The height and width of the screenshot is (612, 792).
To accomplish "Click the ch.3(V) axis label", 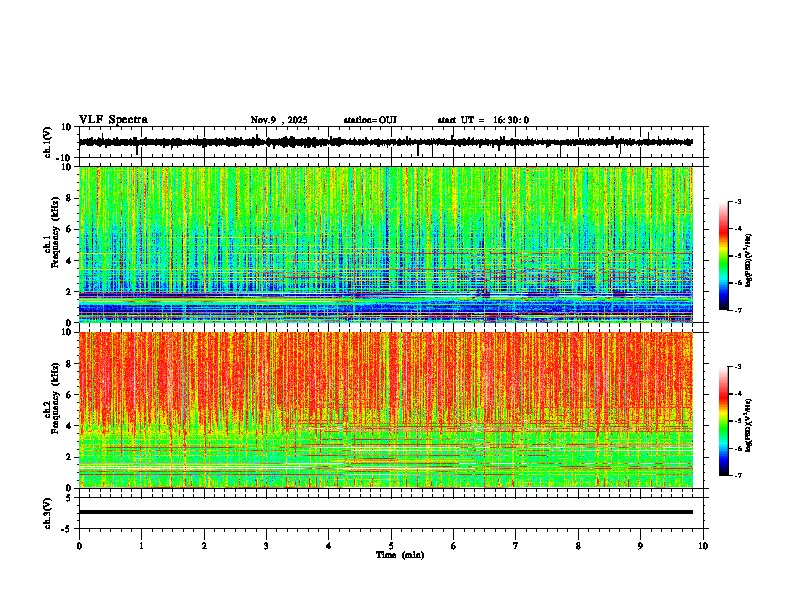I will [x=47, y=513].
